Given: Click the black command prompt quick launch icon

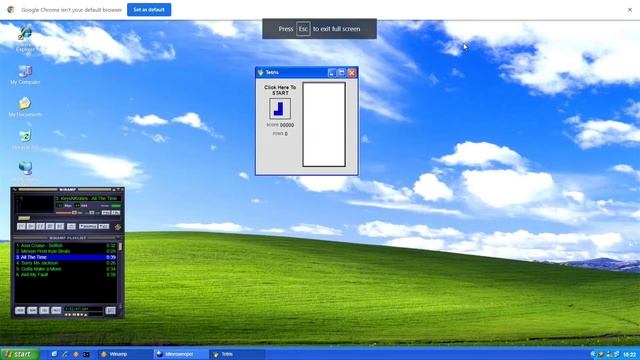Looking at the screenshot, I should tap(86, 354).
